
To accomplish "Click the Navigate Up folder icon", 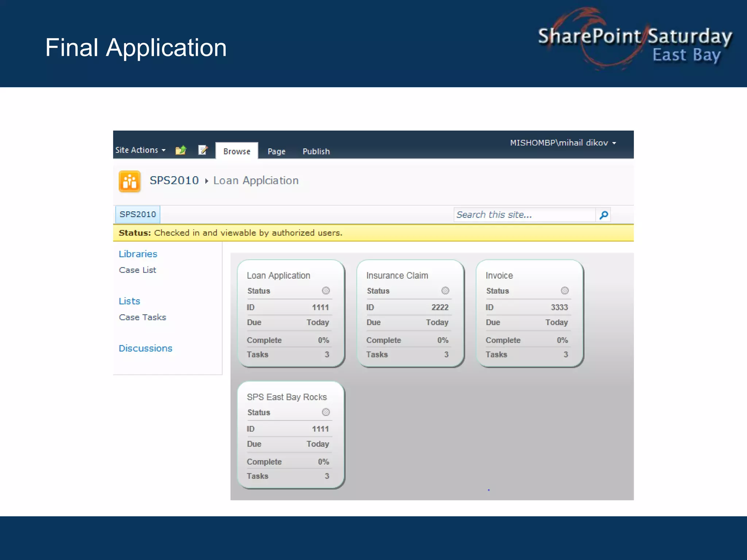I will 181,150.
